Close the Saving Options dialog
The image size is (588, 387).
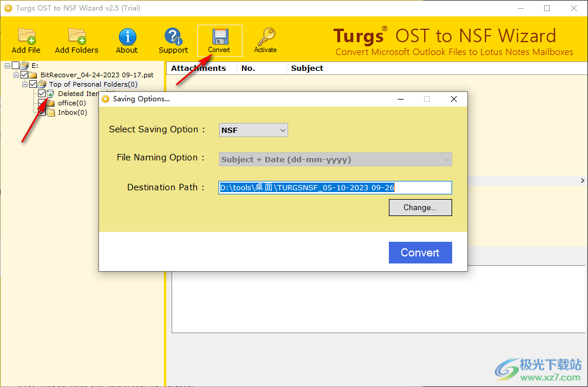(454, 99)
